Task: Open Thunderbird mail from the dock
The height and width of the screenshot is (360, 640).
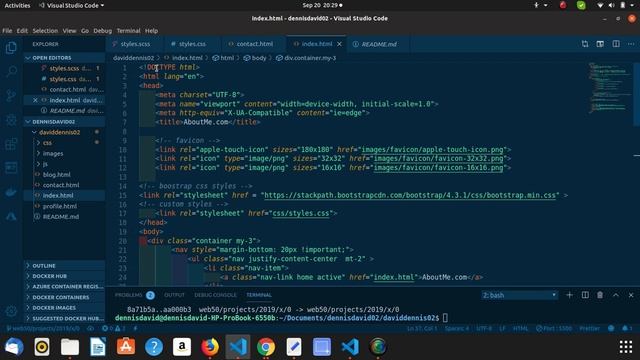Action: (14, 347)
